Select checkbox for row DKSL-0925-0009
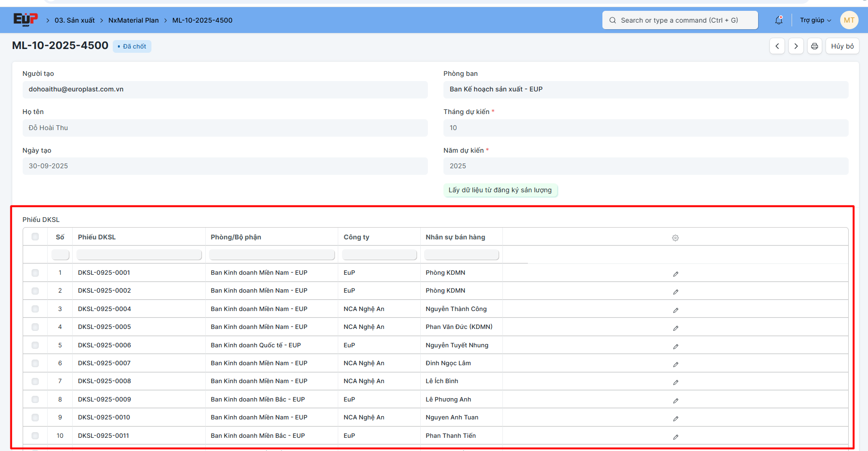868x451 pixels. pyautogui.click(x=35, y=400)
